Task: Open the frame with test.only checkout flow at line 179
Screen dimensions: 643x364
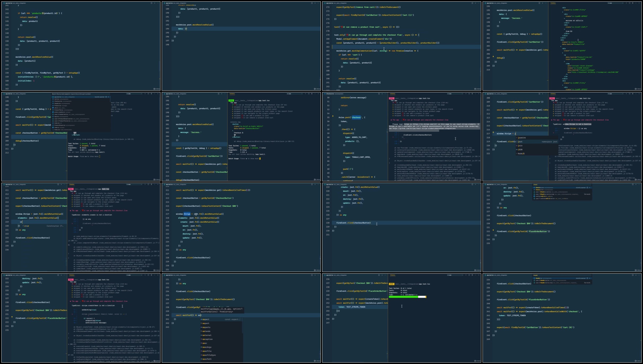Action: tap(402, 46)
